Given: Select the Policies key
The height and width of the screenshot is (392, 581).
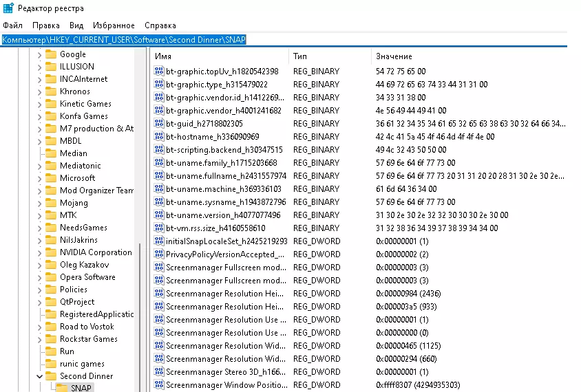Looking at the screenshot, I should [74, 290].
